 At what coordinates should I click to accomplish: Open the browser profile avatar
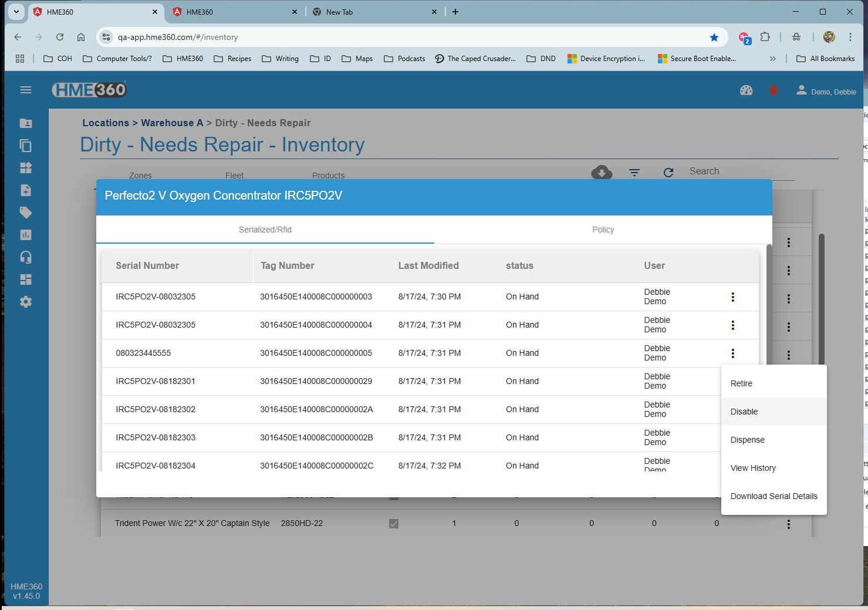click(829, 37)
